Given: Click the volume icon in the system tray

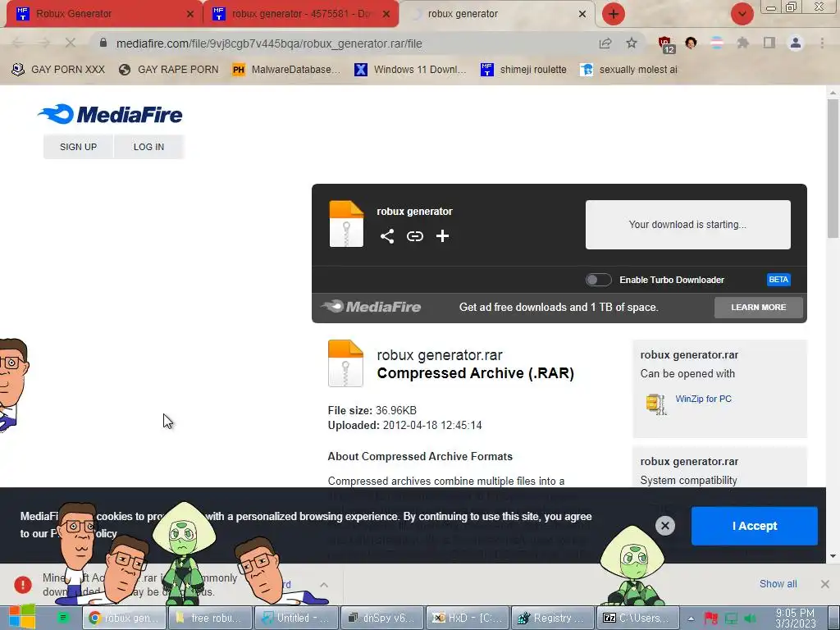Looking at the screenshot, I should [x=751, y=619].
